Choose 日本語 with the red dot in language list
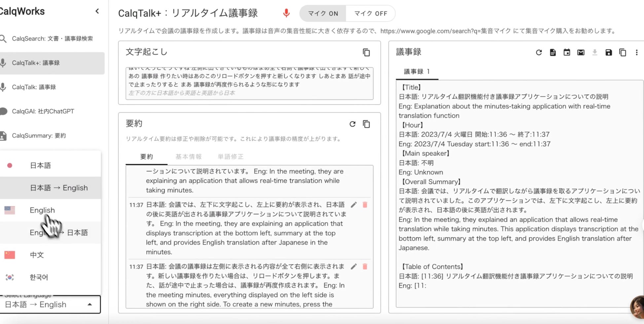This screenshot has width=644, height=324. 51,165
